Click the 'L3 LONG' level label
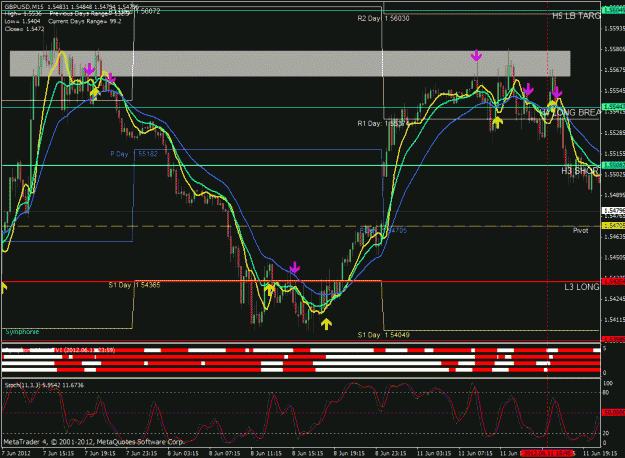The image size is (625, 458). 582,287
